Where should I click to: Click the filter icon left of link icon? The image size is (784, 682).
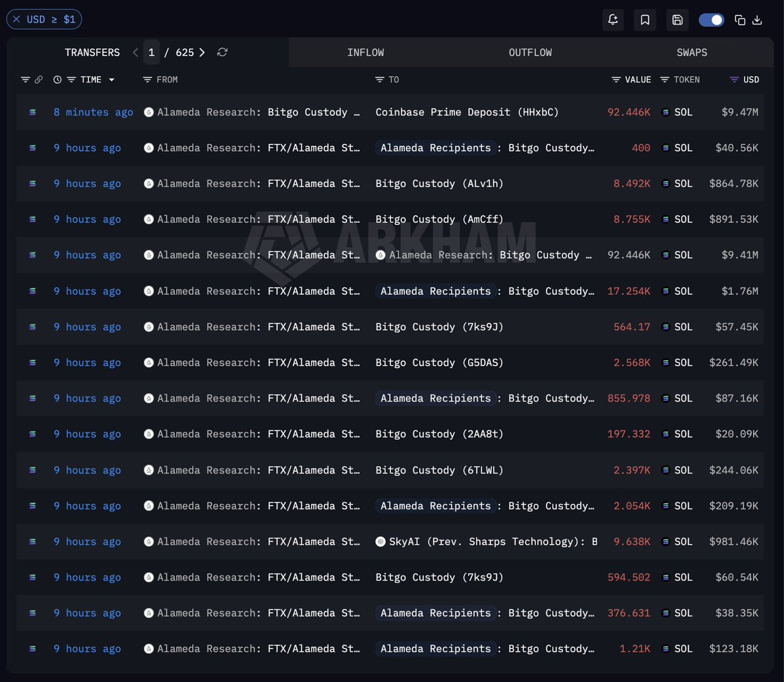pyautogui.click(x=26, y=80)
